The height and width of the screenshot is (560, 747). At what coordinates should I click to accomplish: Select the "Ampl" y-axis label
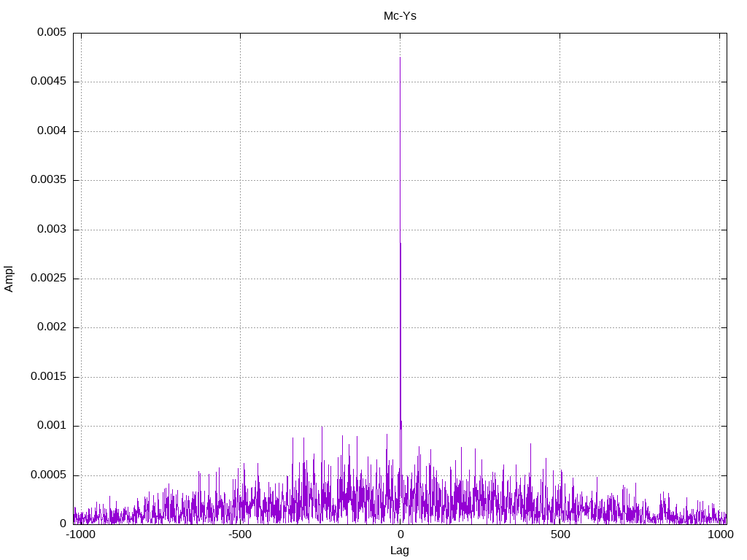tap(9, 279)
